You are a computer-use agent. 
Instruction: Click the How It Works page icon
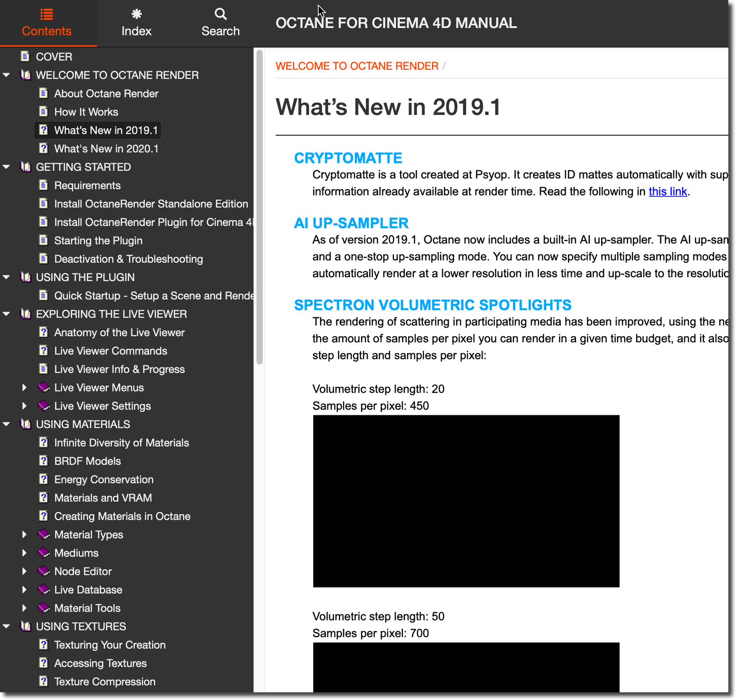pyautogui.click(x=44, y=112)
